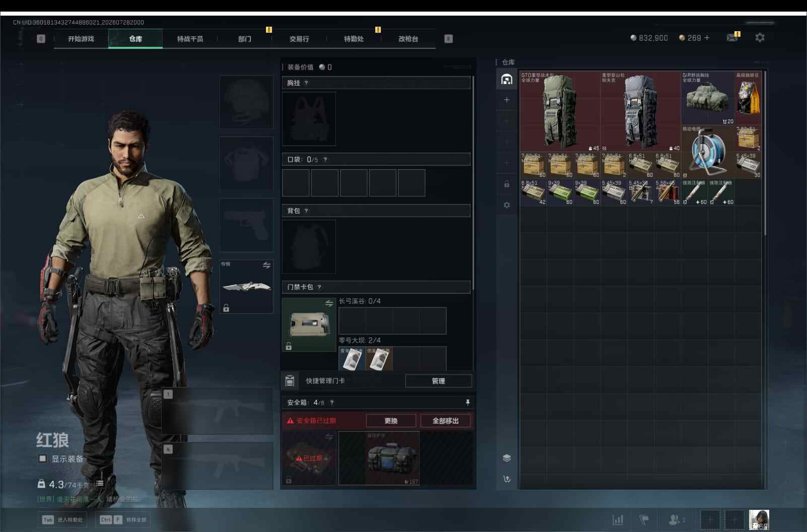The width and height of the screenshot is (807, 532).
Task: Toggle the 显示装备 checkbox
Action: coord(43,458)
